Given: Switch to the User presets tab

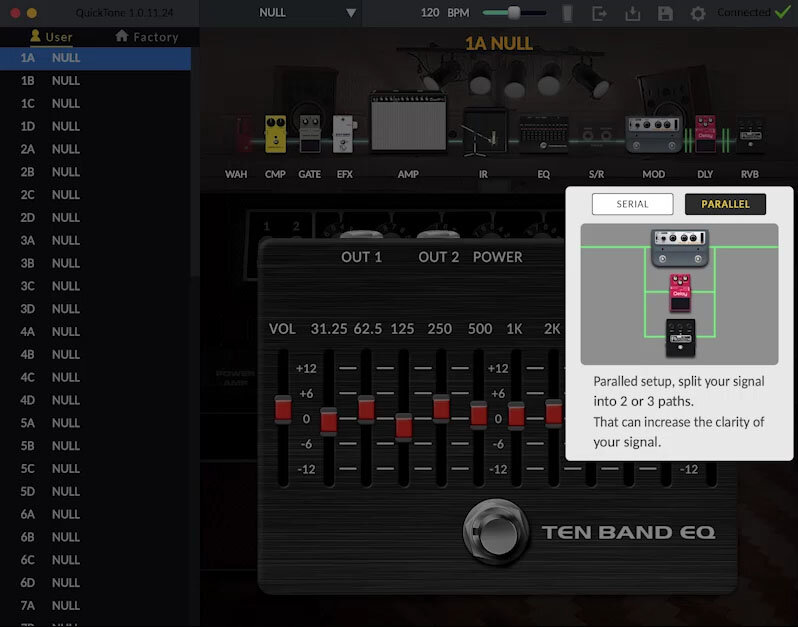Looking at the screenshot, I should (51, 37).
